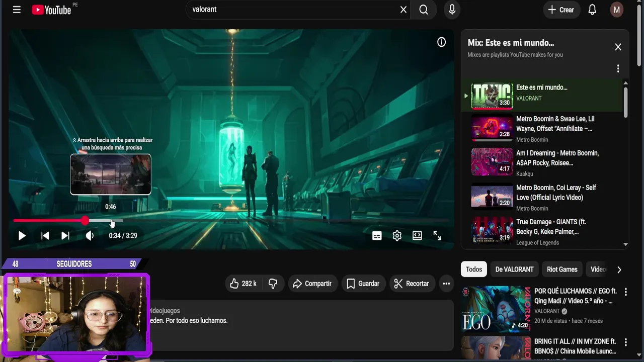Open the YouTube hamburger guide menu
Screen dimensions: 644x362
17,10
